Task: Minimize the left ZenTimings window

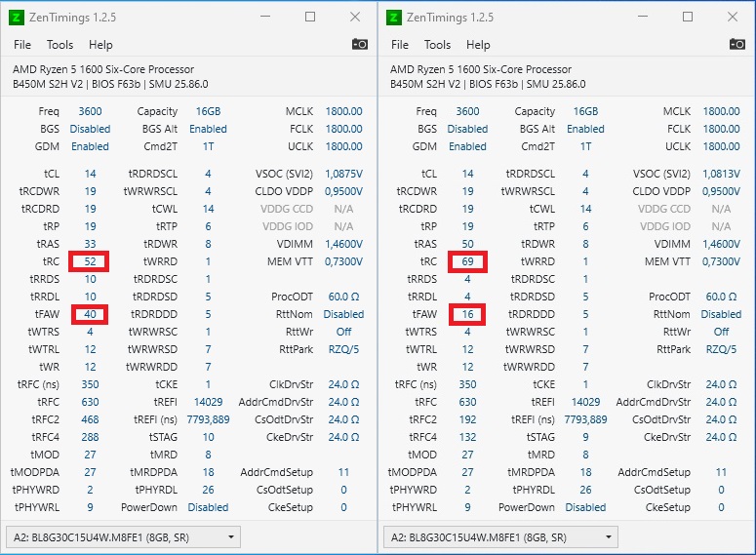Action: 265,17
